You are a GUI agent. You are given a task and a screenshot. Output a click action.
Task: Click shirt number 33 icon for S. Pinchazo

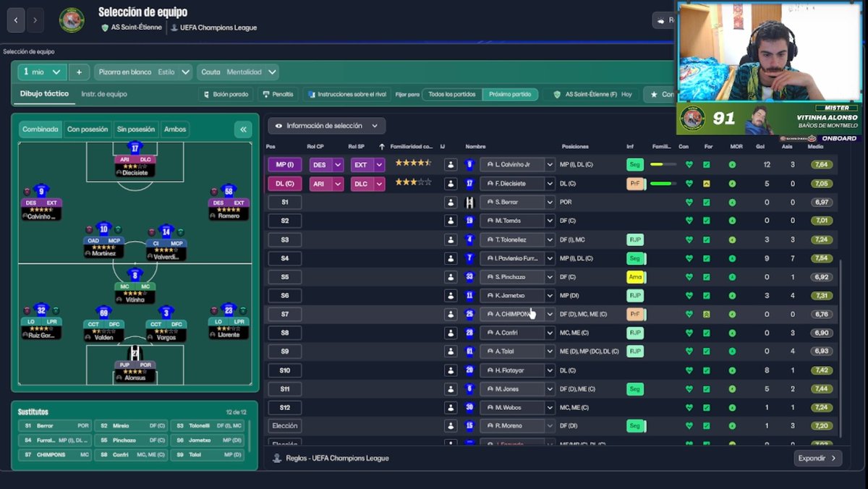pos(469,277)
